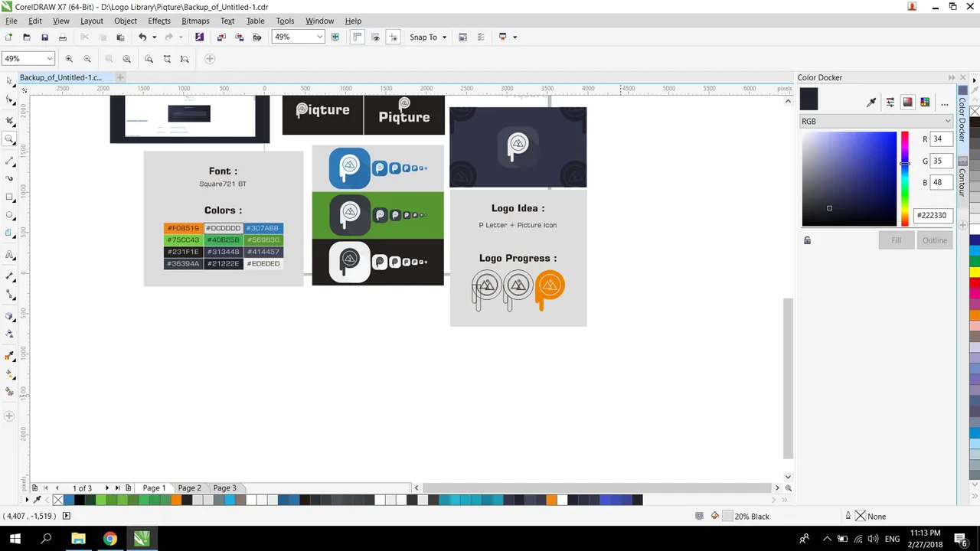The width and height of the screenshot is (980, 551).
Task: Click the Publish to PDF icon
Action: pos(258,37)
